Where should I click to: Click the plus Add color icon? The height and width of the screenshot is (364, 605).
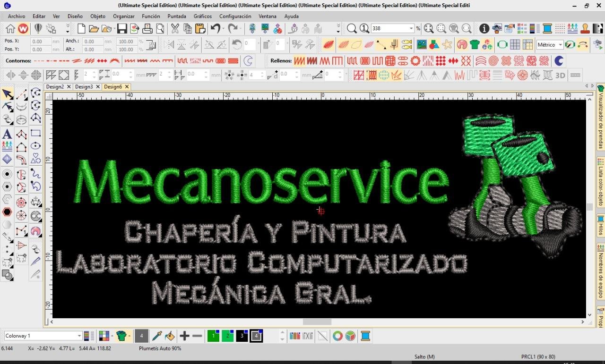pos(184,336)
